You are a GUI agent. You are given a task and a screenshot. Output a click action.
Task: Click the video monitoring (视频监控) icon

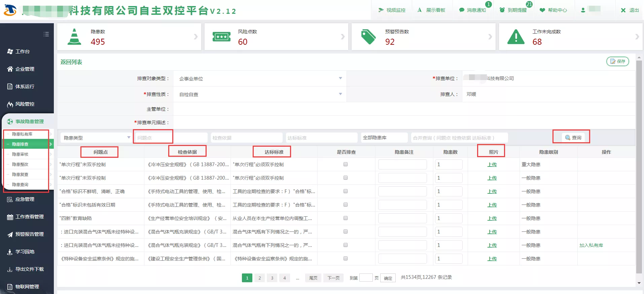point(381,10)
